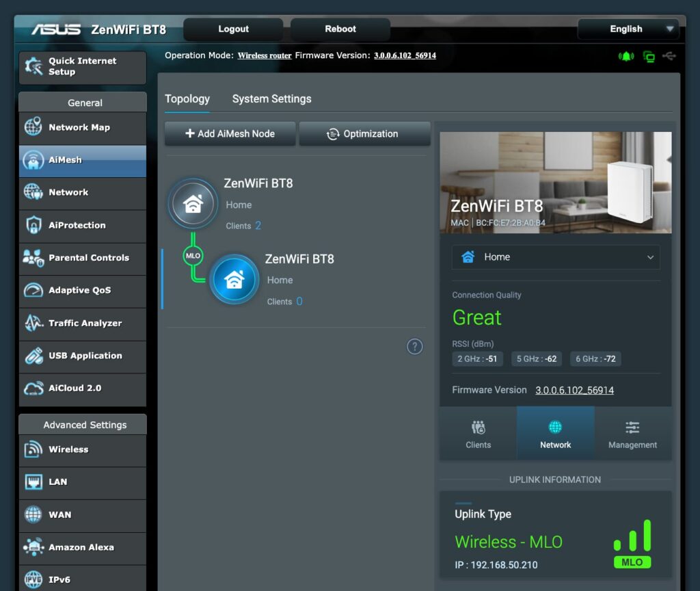This screenshot has height=591, width=700.
Task: Click the IP : 192.168.50.210 text
Action: click(x=496, y=564)
